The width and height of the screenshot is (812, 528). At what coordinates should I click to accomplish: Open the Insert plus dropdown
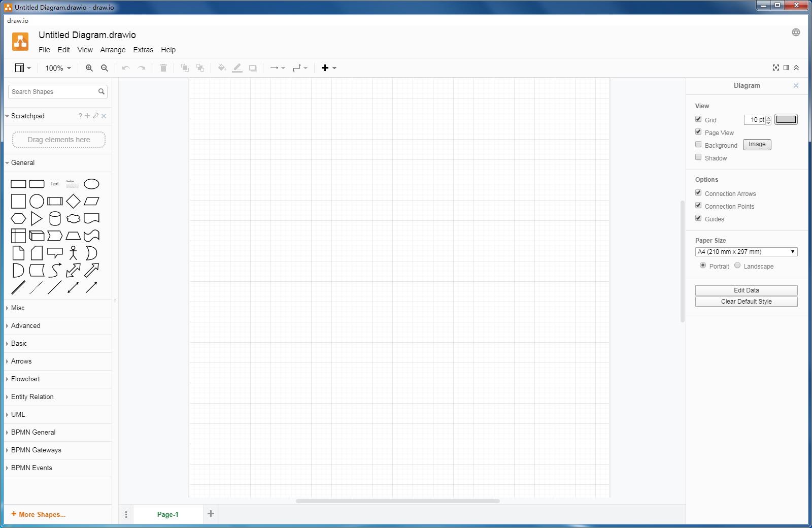click(x=329, y=68)
